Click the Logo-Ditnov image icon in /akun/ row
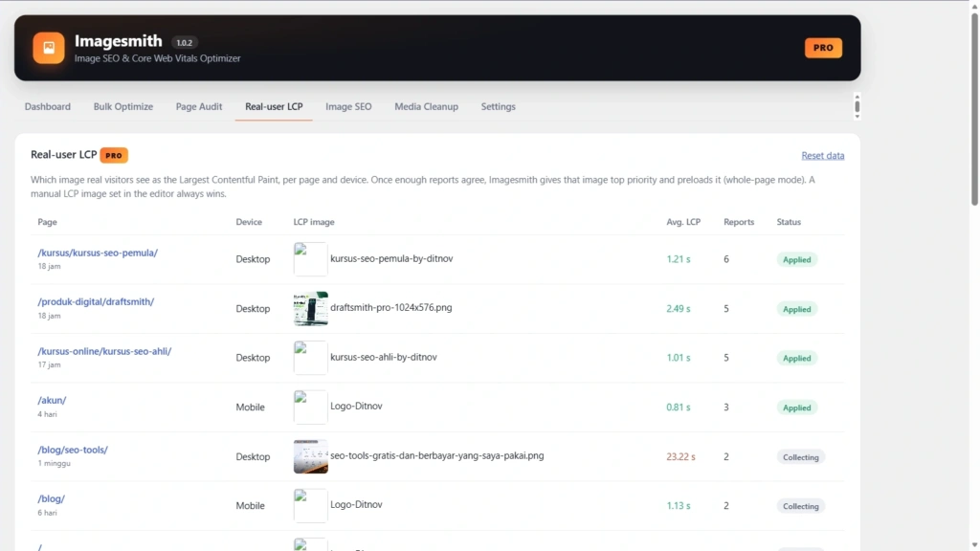The height and width of the screenshot is (551, 980). (311, 408)
